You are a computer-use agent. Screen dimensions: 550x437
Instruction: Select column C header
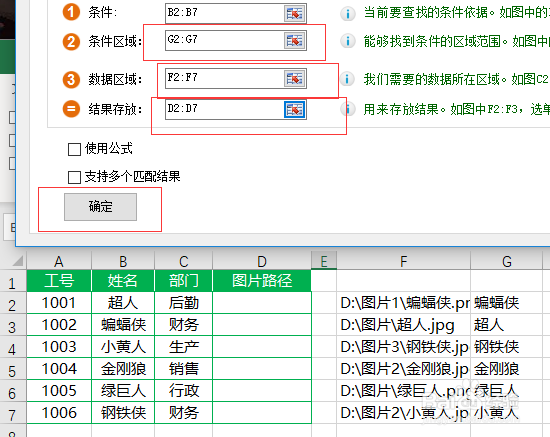[183, 261]
